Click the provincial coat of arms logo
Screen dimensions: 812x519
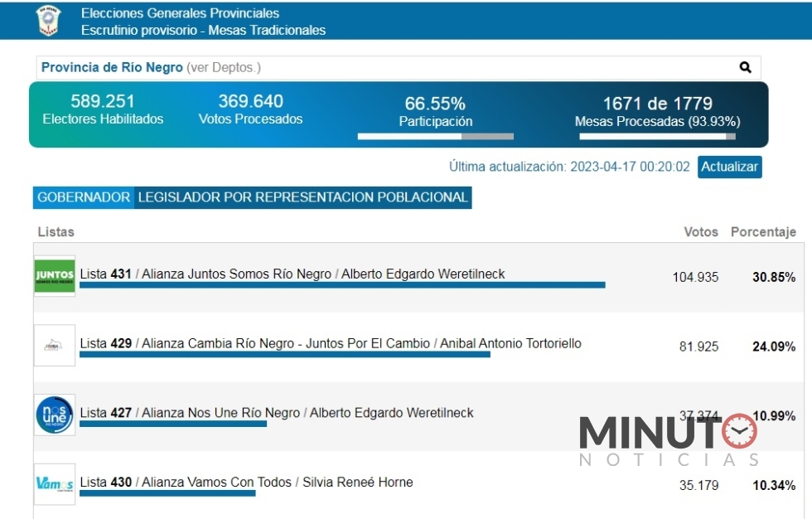(x=49, y=21)
